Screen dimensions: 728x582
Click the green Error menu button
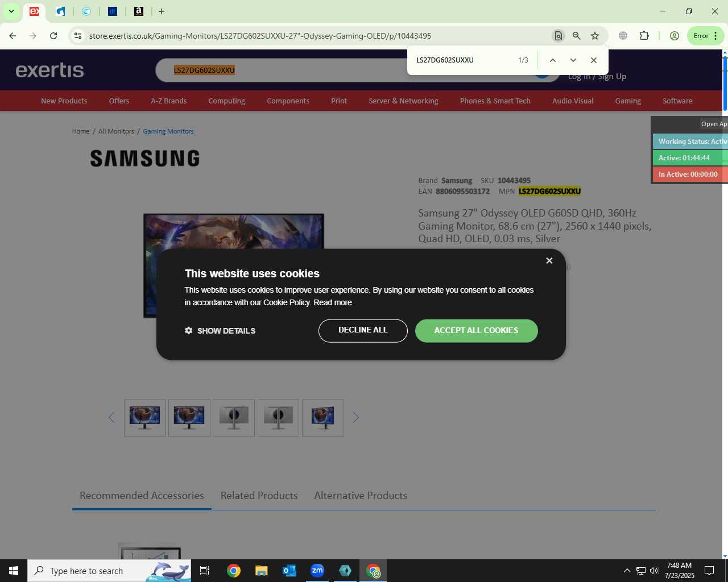click(706, 36)
